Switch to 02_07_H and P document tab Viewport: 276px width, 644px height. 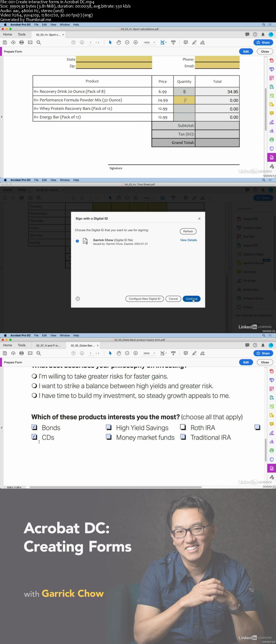pyautogui.click(x=49, y=346)
